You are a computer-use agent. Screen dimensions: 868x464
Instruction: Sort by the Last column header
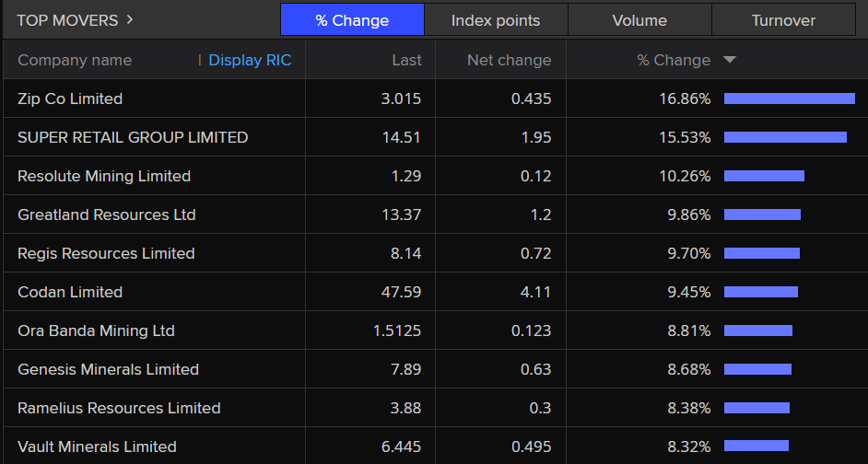[407, 60]
